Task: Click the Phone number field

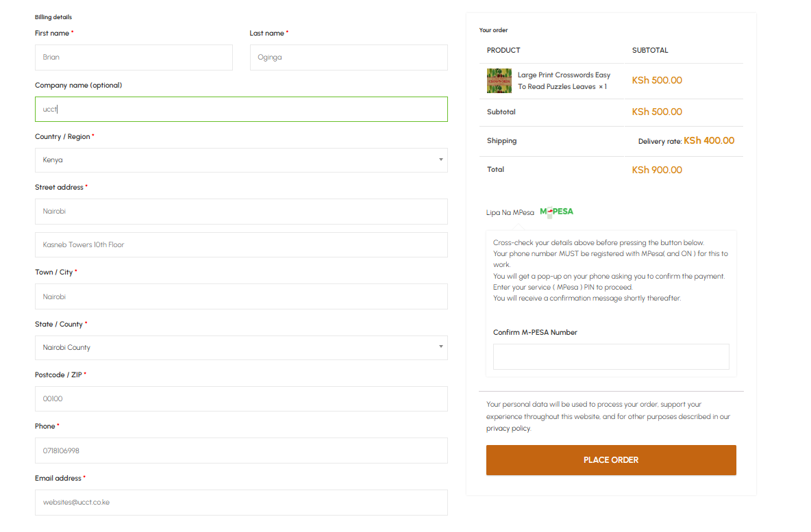Action: 241,451
